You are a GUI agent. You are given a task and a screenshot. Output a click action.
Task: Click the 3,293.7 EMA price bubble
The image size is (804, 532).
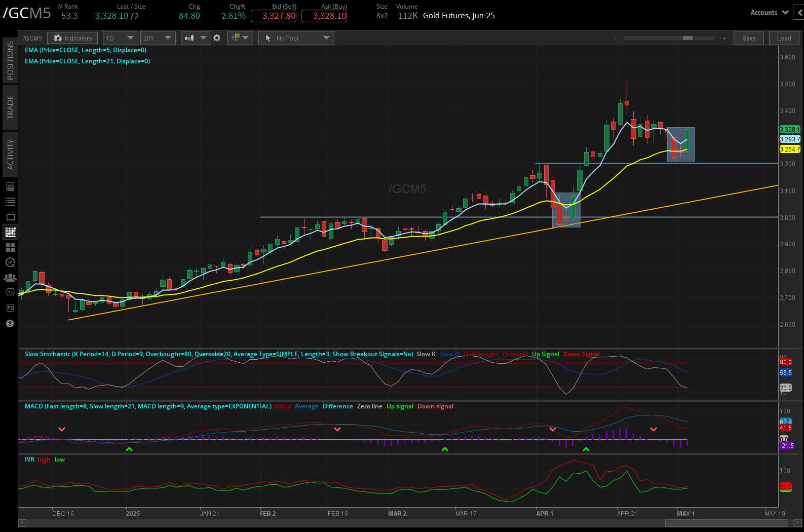790,139
